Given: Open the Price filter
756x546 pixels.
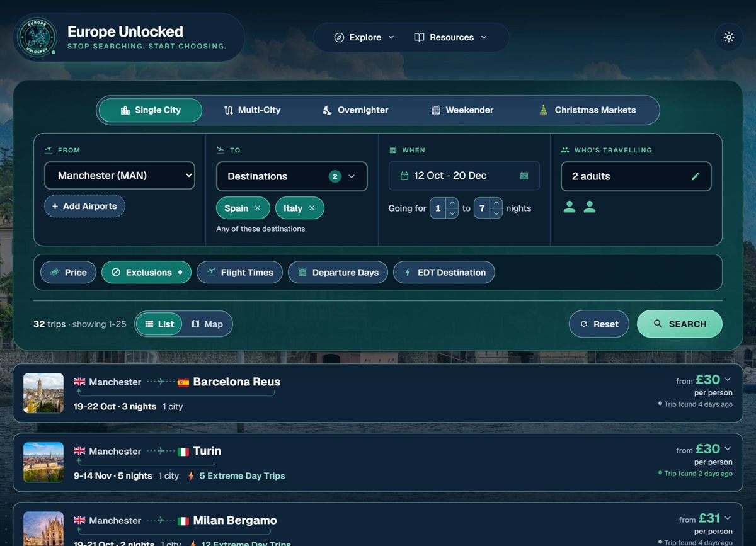Looking at the screenshot, I should (68, 273).
